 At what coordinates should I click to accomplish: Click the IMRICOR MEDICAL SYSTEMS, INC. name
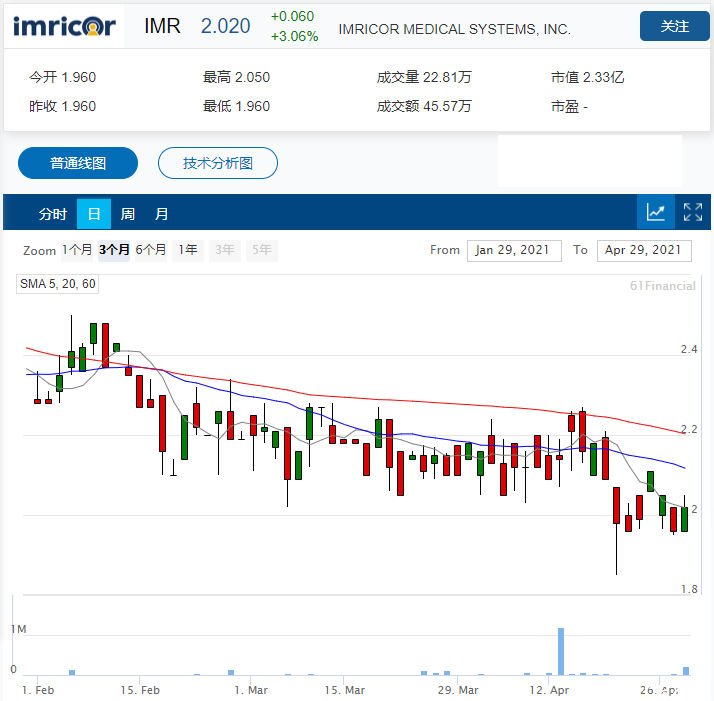coord(454,29)
